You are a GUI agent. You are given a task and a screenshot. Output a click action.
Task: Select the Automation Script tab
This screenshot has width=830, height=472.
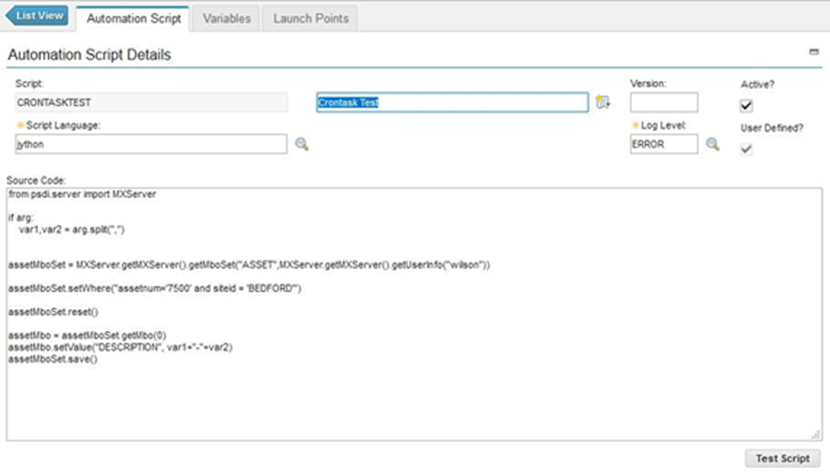tap(134, 18)
